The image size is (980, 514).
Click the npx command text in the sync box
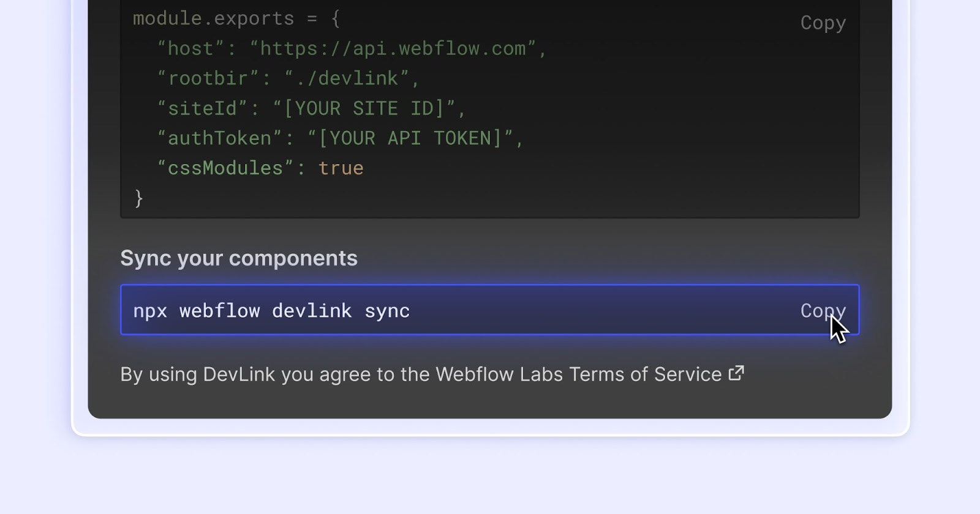tap(271, 310)
